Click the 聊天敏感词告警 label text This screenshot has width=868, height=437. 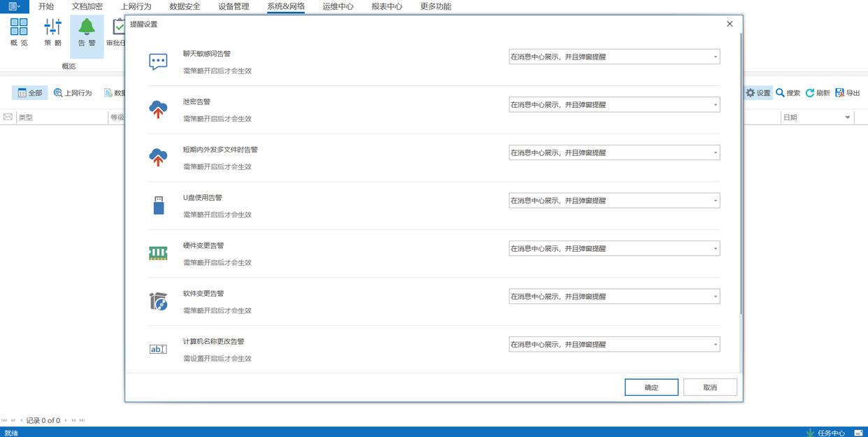(x=207, y=54)
